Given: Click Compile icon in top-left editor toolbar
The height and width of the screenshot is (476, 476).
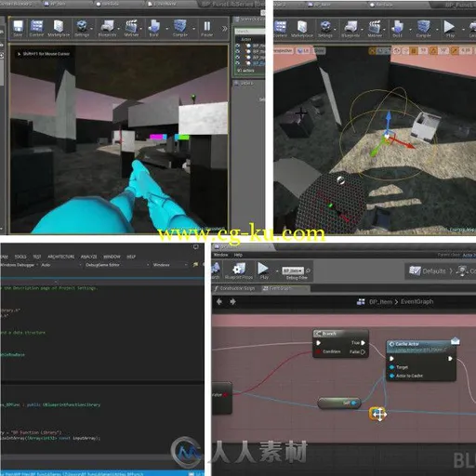Looking at the screenshot, I should click(x=180, y=29).
